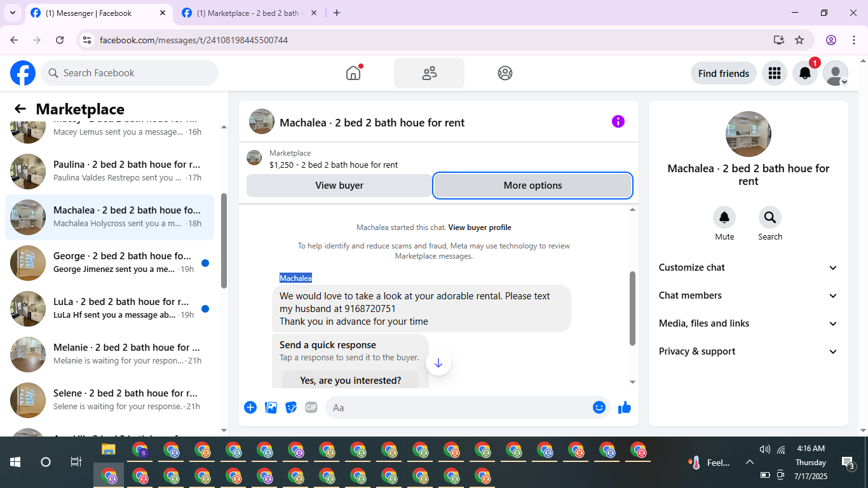Open George Jimenez's conversation
This screenshot has height=488, width=868.
(x=109, y=263)
